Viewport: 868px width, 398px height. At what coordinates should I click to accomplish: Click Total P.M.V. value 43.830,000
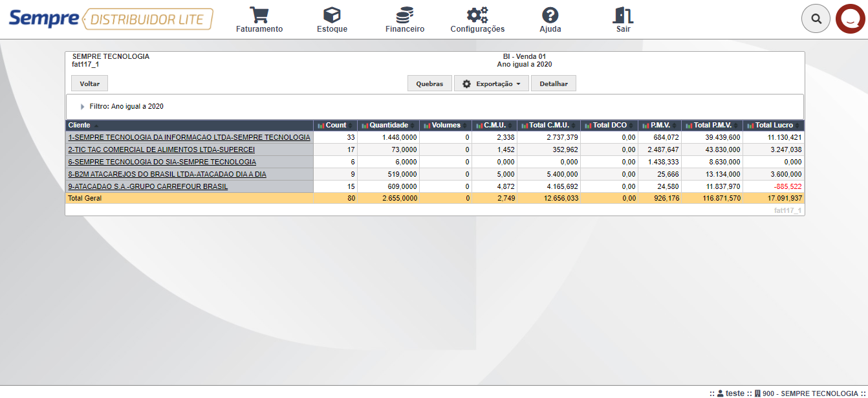pyautogui.click(x=723, y=149)
